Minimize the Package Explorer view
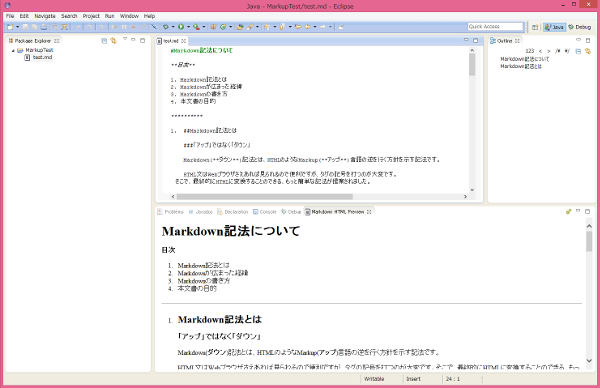Image resolution: width=600 pixels, height=388 pixels. (x=133, y=40)
